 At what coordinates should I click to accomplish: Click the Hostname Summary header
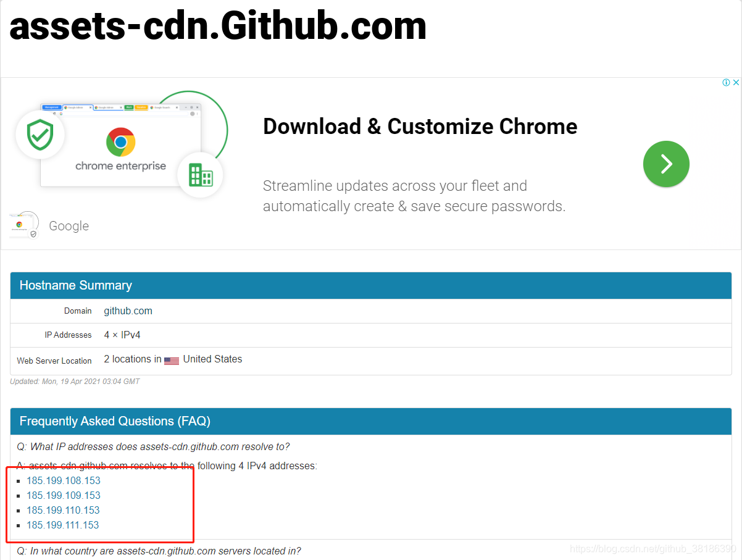371,285
